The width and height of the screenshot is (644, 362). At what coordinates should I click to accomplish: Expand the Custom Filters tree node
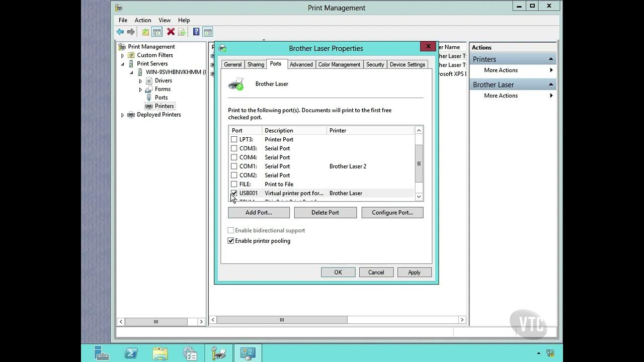click(122, 55)
